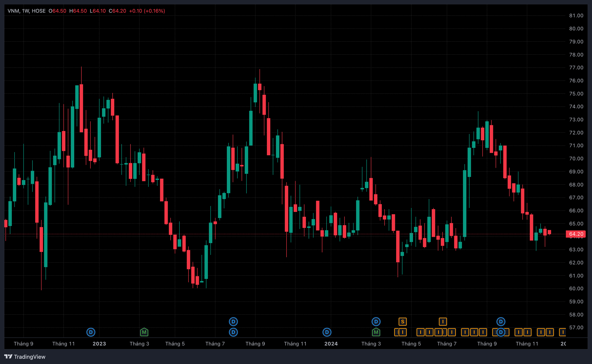Click the 70.00 price axis label
Screen dimensions: 592x364
click(576, 159)
